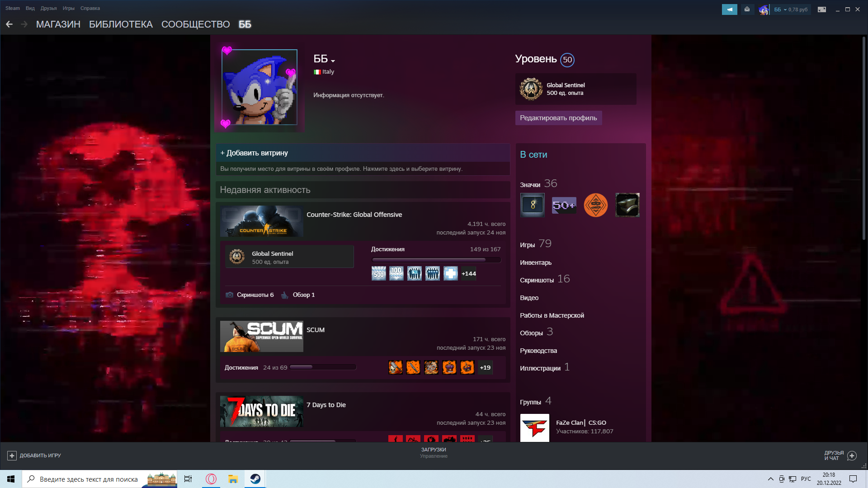Open the Вид menu

pos(30,8)
